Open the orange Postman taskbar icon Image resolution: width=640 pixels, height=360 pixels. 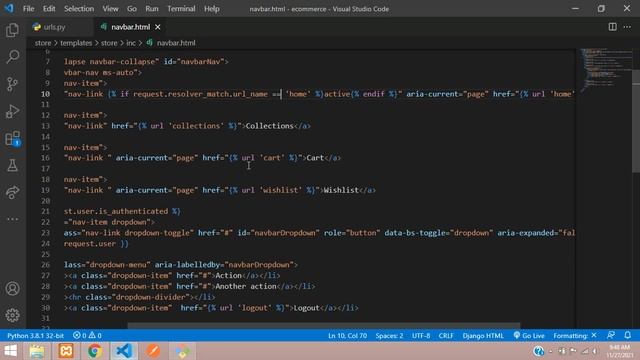click(x=153, y=351)
